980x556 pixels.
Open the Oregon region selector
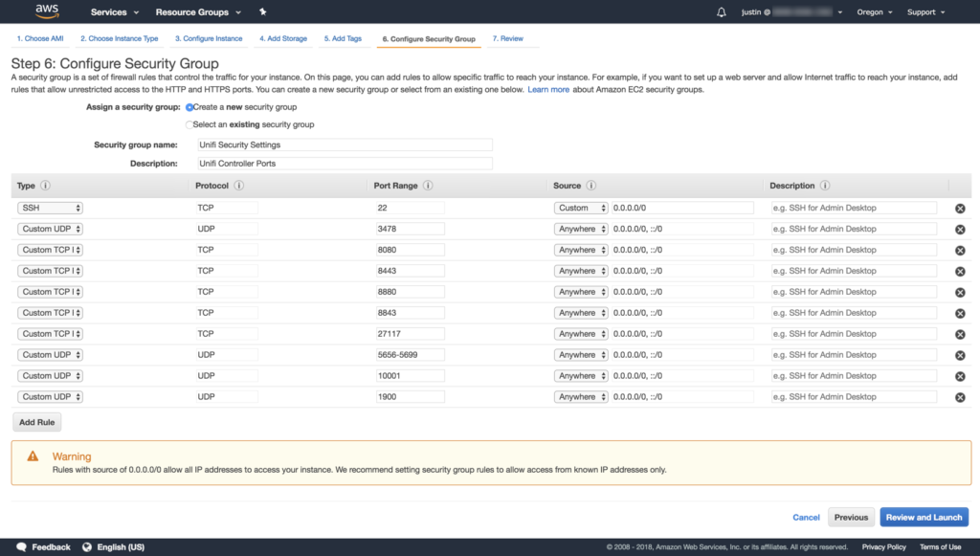(875, 11)
